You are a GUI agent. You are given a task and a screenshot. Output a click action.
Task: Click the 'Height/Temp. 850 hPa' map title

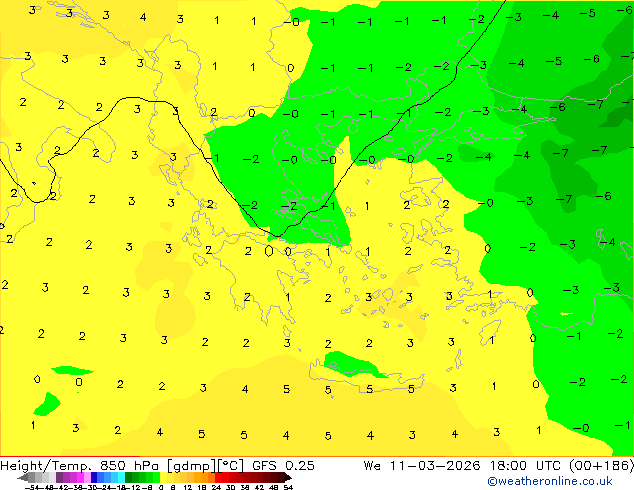pos(80,465)
